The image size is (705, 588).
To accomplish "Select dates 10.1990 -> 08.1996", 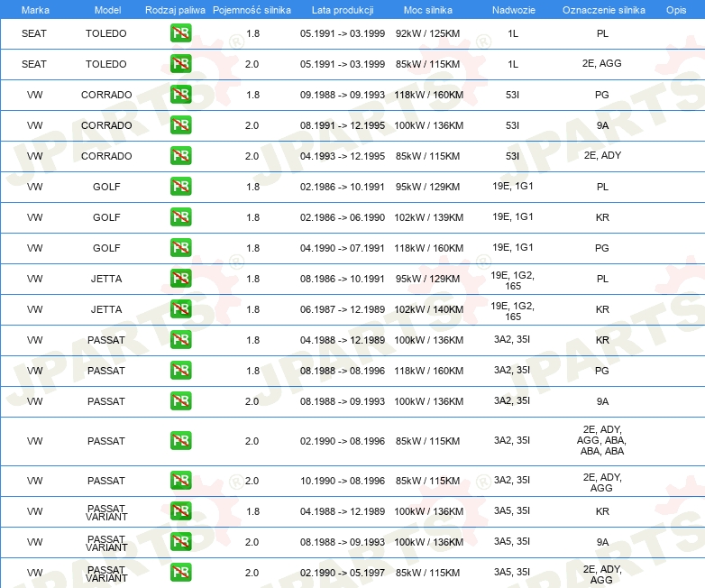I will (x=343, y=481).
